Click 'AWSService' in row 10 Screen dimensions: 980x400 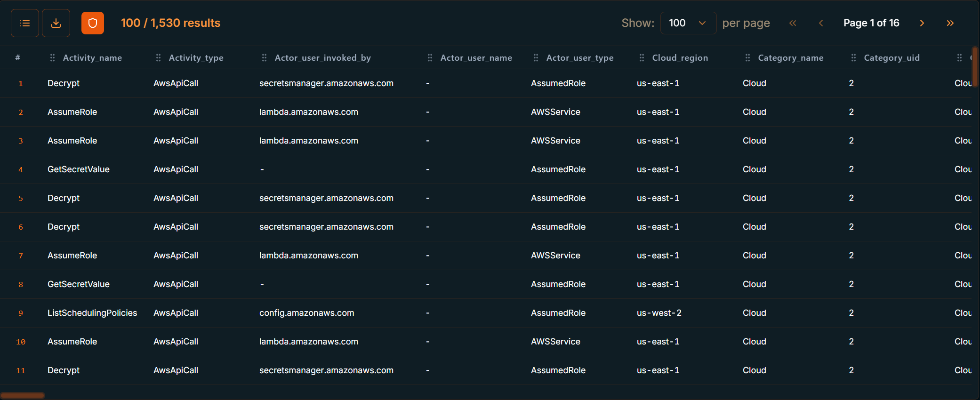555,342
